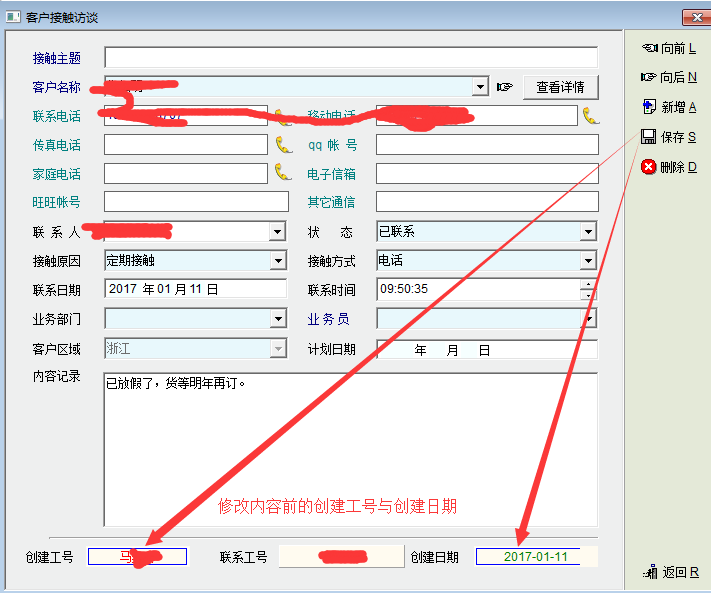
Task: Click the phone icon beside 传真电话 field
Action: pos(283,145)
